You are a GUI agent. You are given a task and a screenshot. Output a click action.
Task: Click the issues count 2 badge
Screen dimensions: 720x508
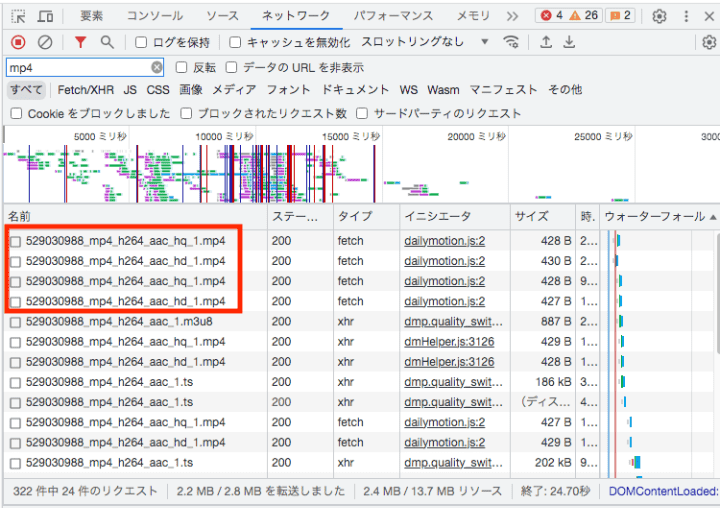[620, 16]
